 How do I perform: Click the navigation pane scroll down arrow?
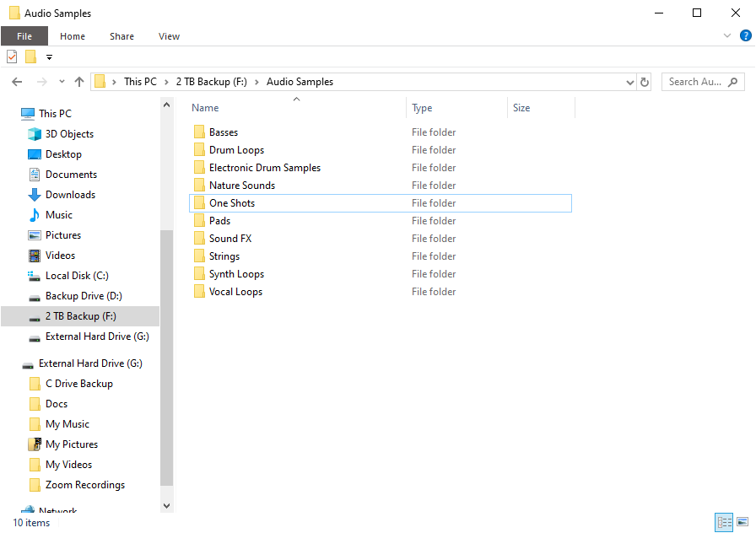[x=166, y=505]
